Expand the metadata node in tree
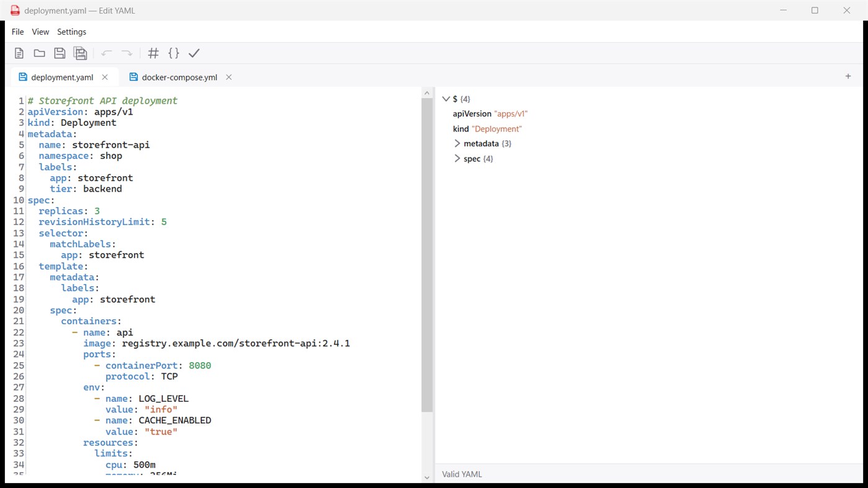The width and height of the screenshot is (868, 488). (457, 144)
